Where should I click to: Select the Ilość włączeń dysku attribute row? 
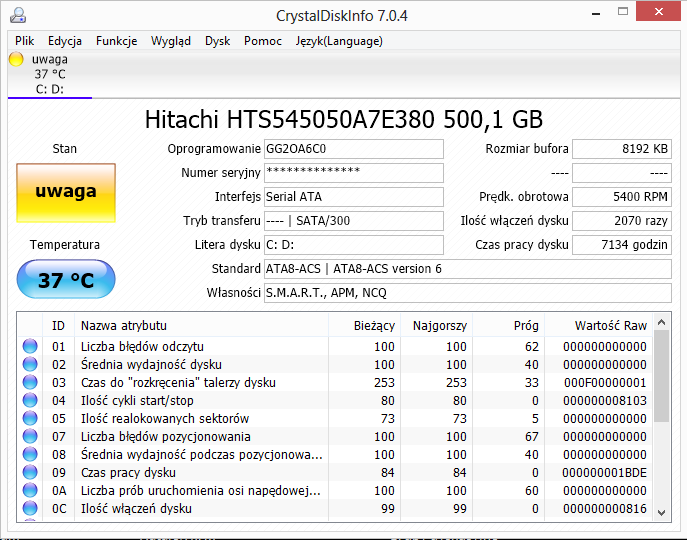pos(335,508)
